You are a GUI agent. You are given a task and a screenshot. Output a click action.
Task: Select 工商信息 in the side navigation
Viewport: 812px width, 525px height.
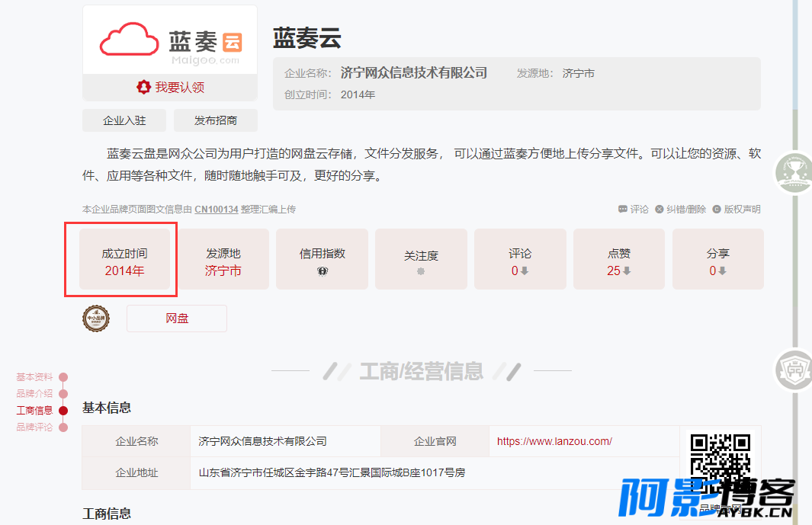click(34, 411)
